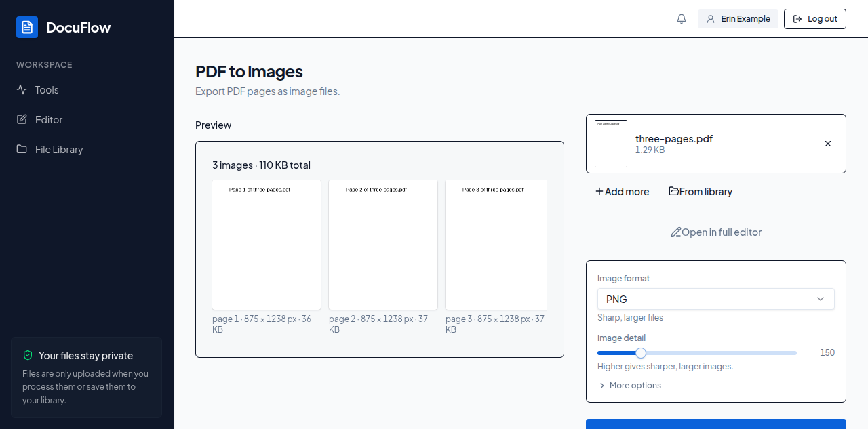
Task: Click the Image format label
Action: 623,279
